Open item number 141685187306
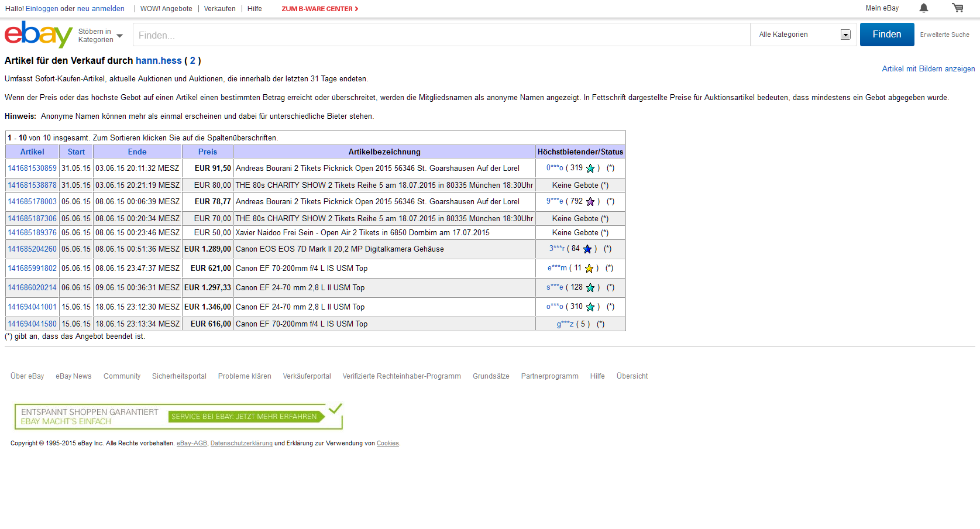The width and height of the screenshot is (980, 529). (32, 219)
